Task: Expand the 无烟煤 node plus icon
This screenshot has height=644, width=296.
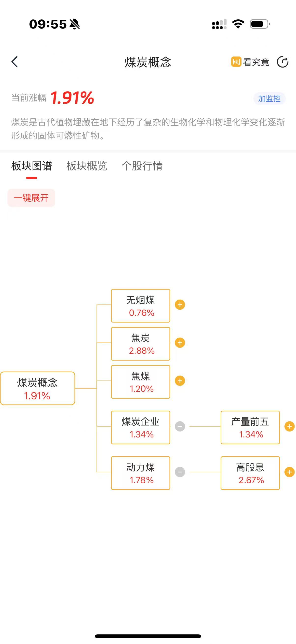Action: pos(180,305)
